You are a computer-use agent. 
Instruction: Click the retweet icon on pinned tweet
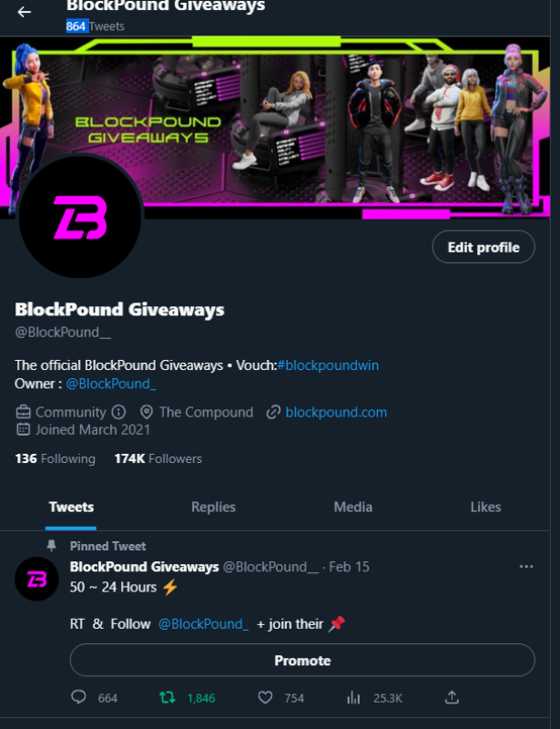168,697
